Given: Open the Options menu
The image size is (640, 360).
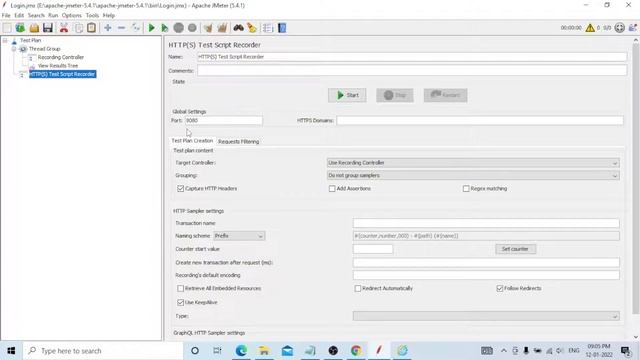Looking at the screenshot, I should [72, 16].
